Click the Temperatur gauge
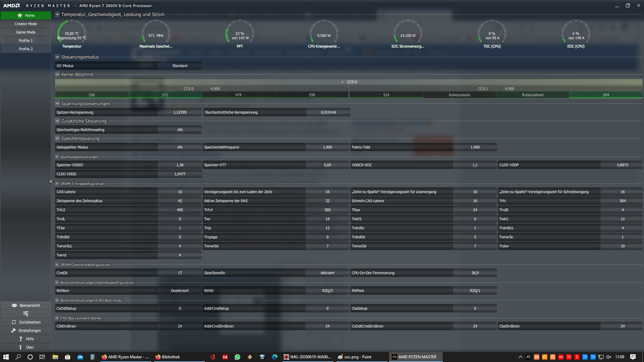This screenshot has height=362, width=644. tap(72, 34)
